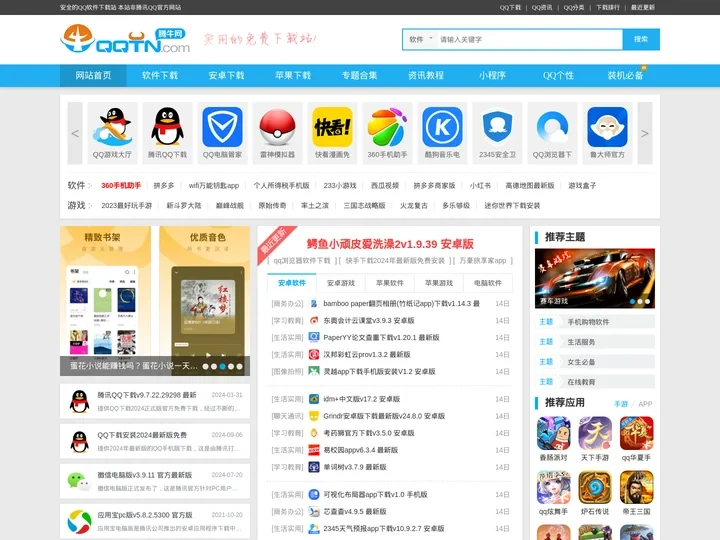
Task: Click the penguin icon beside 腾讯QQ下载v9.7.22
Action: click(x=79, y=401)
